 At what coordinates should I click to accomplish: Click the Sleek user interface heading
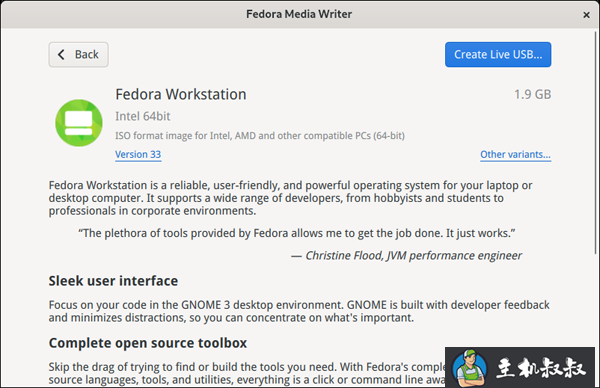tap(113, 280)
